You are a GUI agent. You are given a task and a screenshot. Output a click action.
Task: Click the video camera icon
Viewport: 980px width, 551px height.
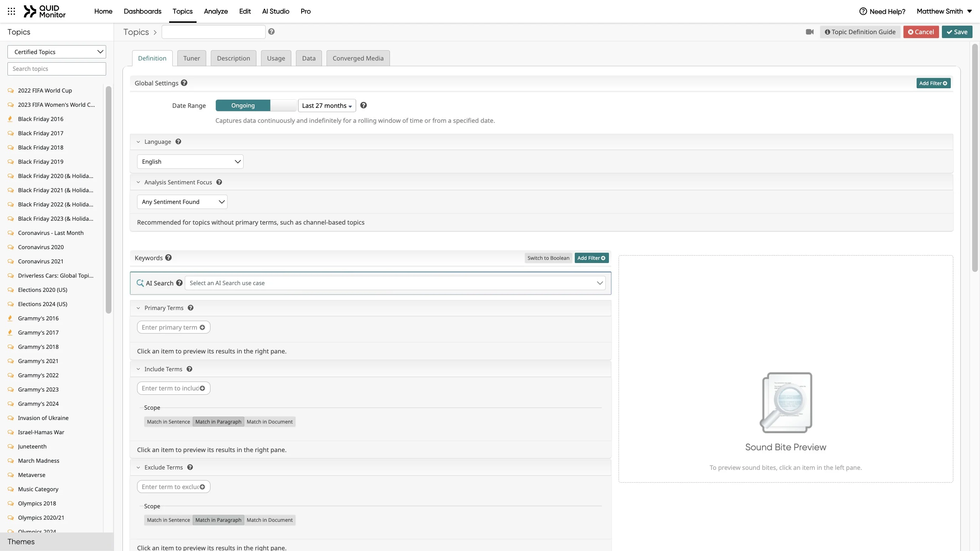(809, 32)
